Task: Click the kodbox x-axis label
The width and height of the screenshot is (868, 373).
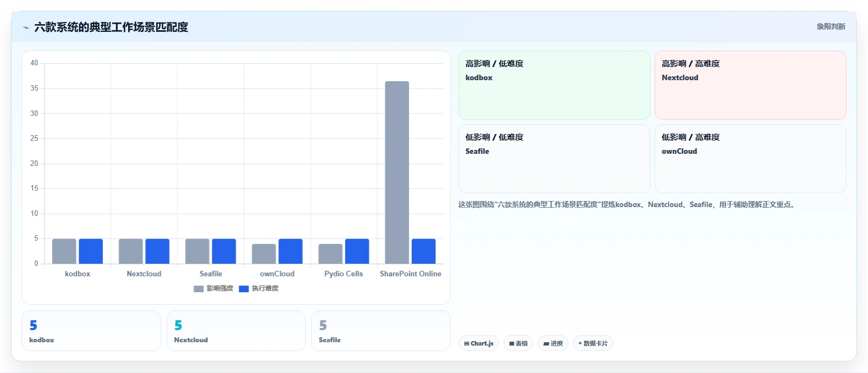Action: click(x=78, y=274)
